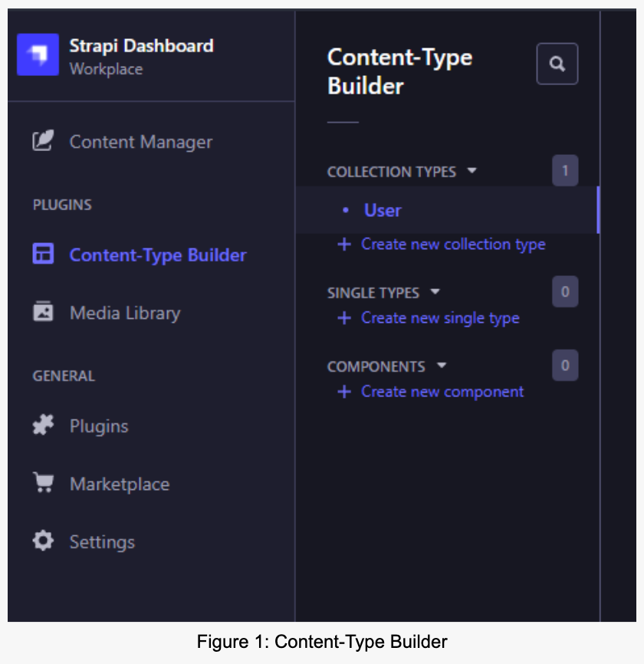This screenshot has height=664, width=644.
Task: Select Content-Type Builder menu label
Action: click(x=158, y=255)
